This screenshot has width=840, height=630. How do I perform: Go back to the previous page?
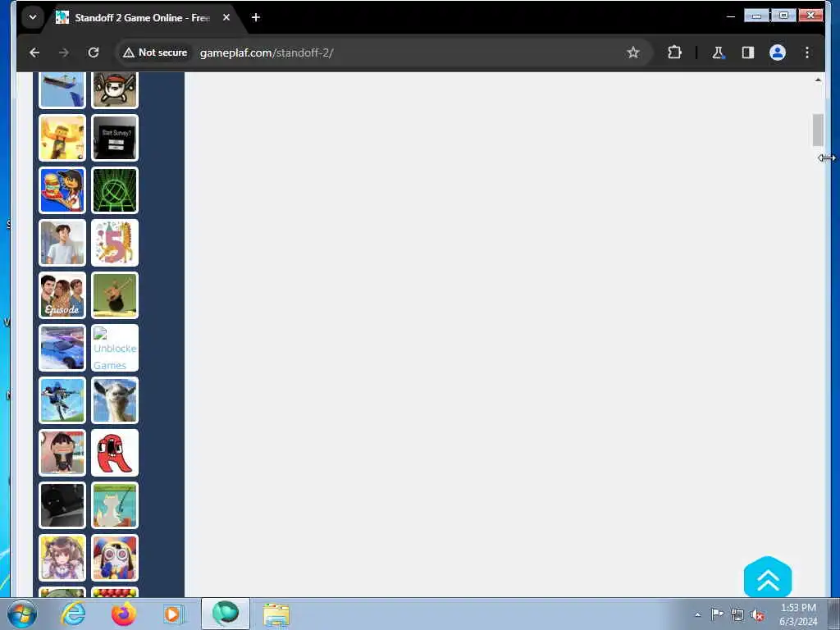coord(34,52)
